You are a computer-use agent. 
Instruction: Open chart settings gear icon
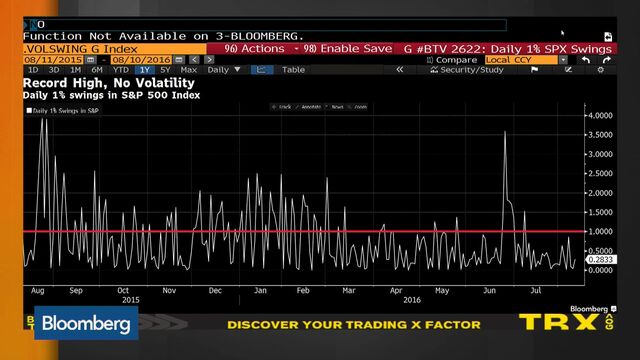coord(600,70)
